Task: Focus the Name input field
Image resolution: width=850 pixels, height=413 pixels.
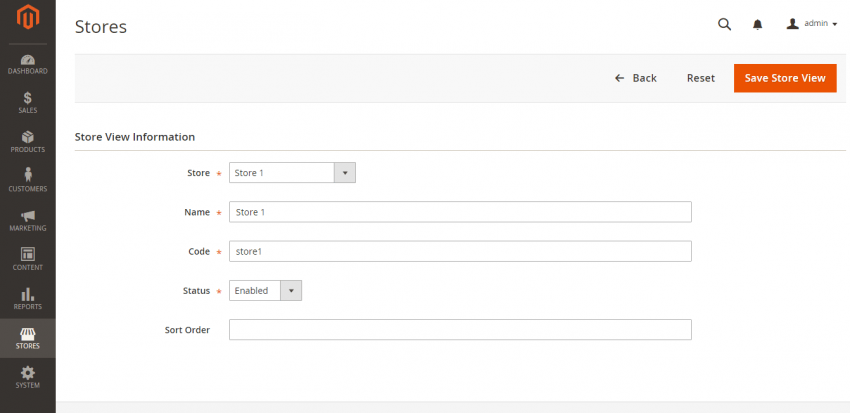Action: pyautogui.click(x=460, y=212)
